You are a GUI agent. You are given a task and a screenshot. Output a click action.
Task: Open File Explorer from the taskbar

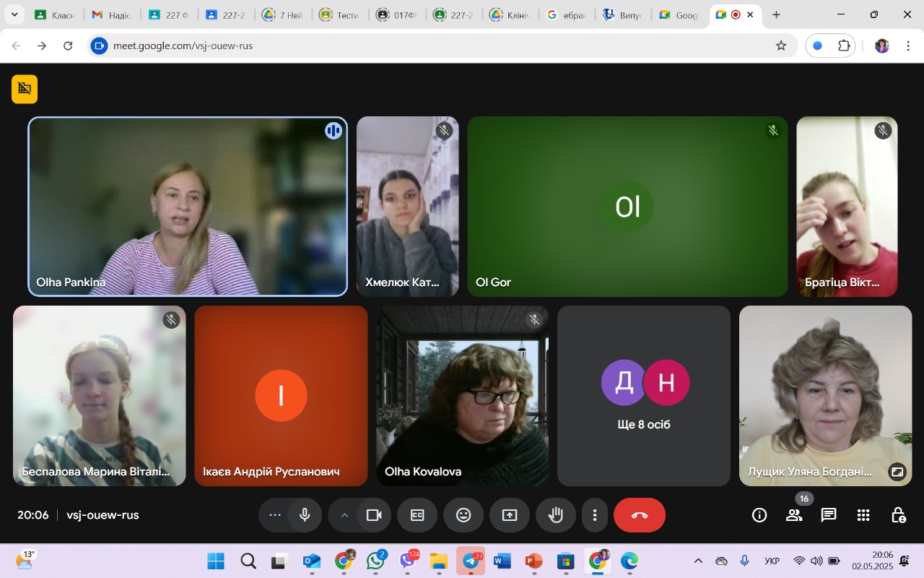click(439, 561)
